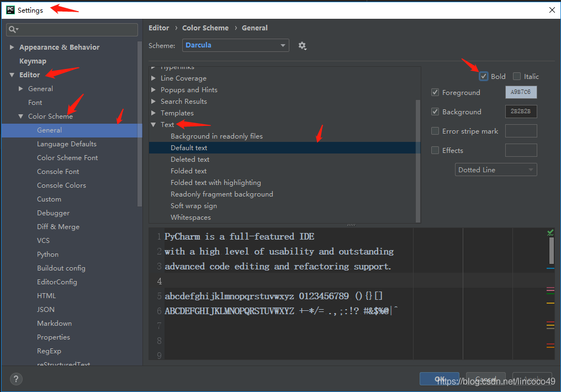Expand the Search Results group

(154, 101)
